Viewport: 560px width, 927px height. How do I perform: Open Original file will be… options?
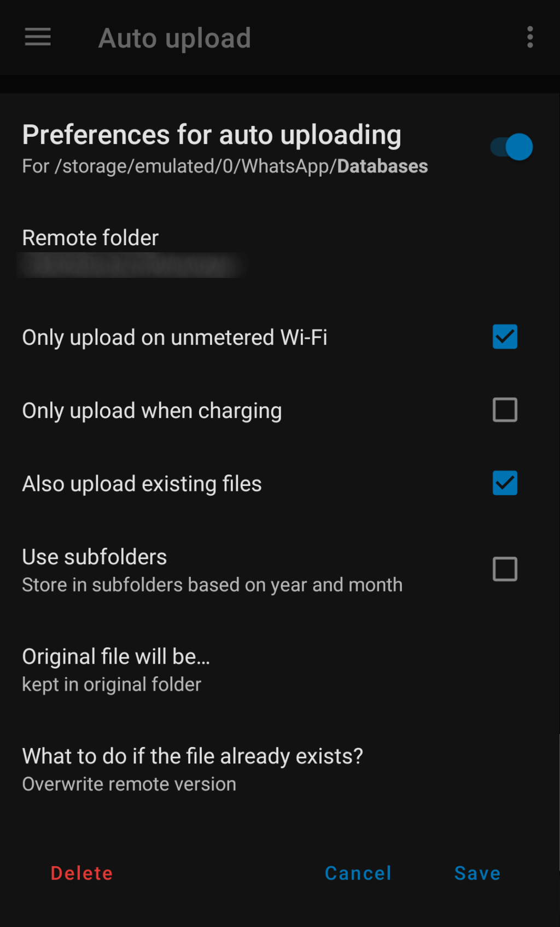pos(280,670)
